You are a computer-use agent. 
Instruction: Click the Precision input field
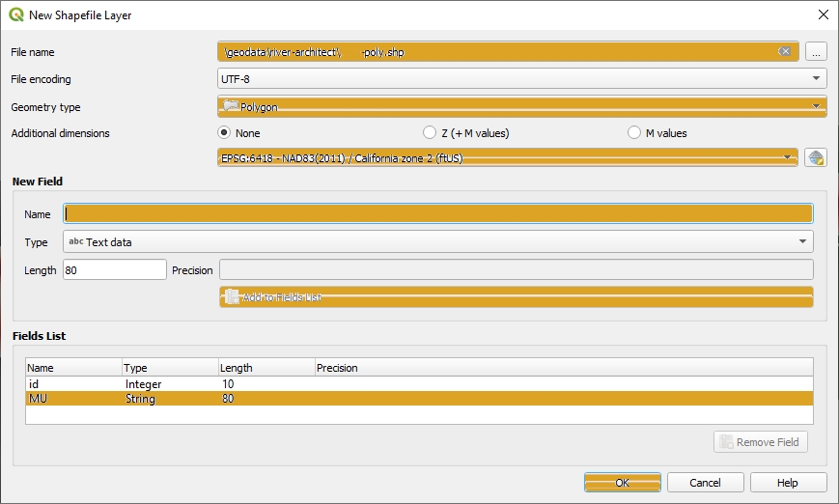(x=516, y=269)
